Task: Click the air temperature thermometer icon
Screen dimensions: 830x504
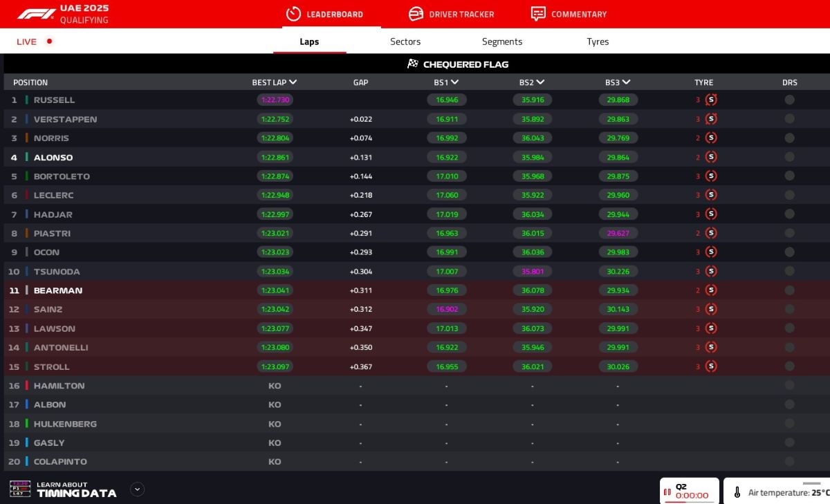Action: [x=737, y=493]
